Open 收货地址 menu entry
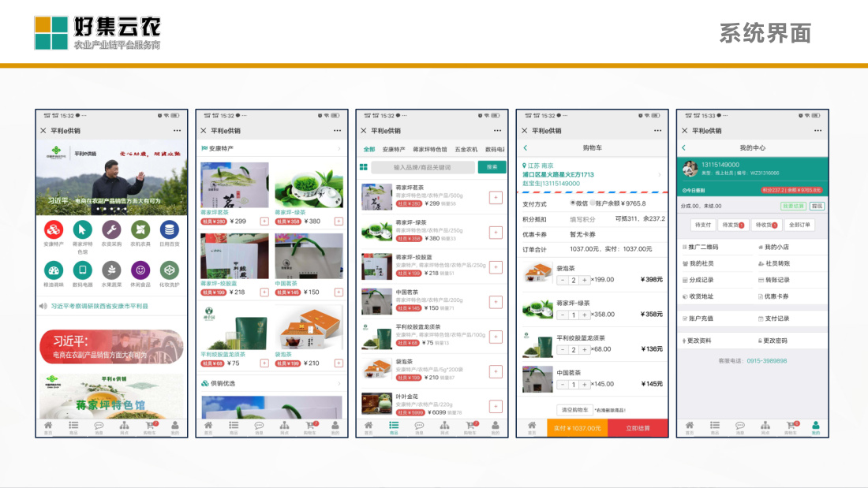Screen dimensions: 868x488 click(698, 296)
